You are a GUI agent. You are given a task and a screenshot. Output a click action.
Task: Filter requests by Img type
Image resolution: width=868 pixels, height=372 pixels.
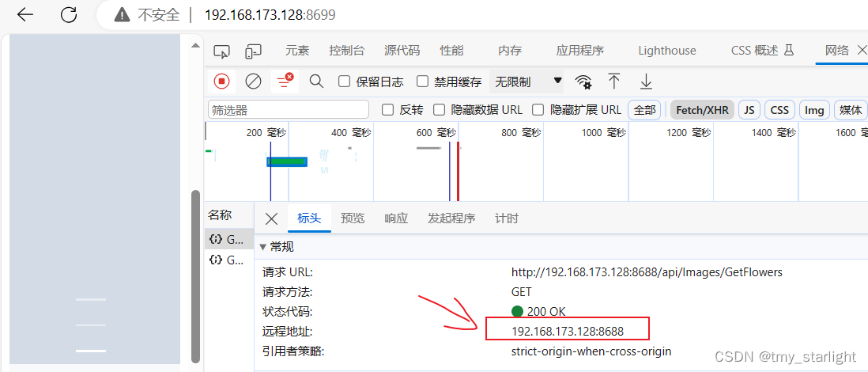(x=814, y=110)
